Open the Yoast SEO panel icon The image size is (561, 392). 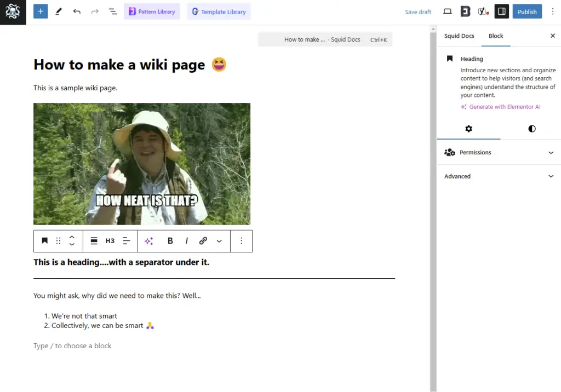(483, 11)
